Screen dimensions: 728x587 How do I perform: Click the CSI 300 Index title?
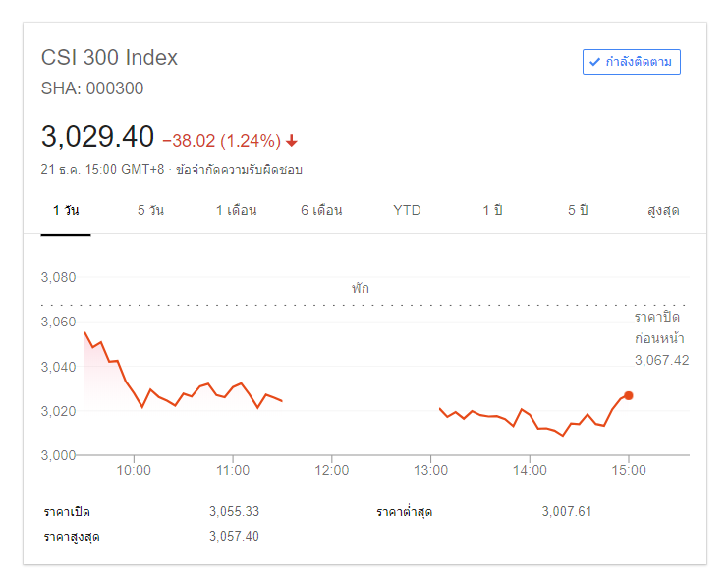coord(109,57)
